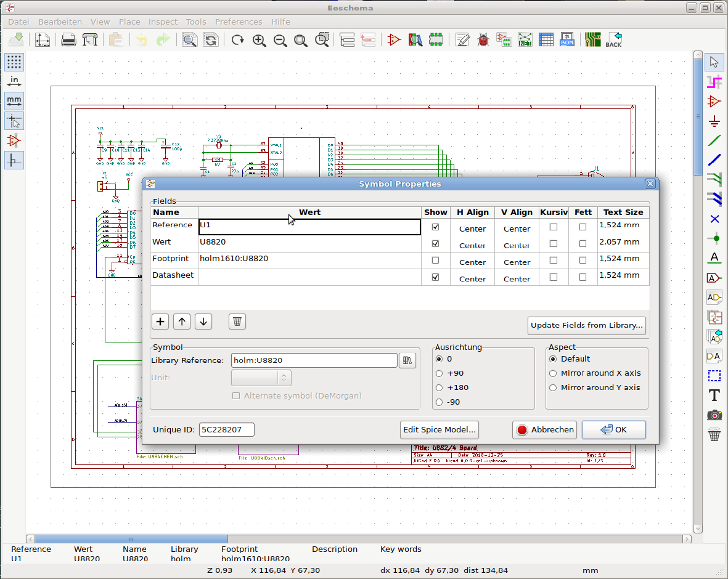Open the Inspect menu
This screenshot has width=728, height=579.
pyautogui.click(x=163, y=22)
